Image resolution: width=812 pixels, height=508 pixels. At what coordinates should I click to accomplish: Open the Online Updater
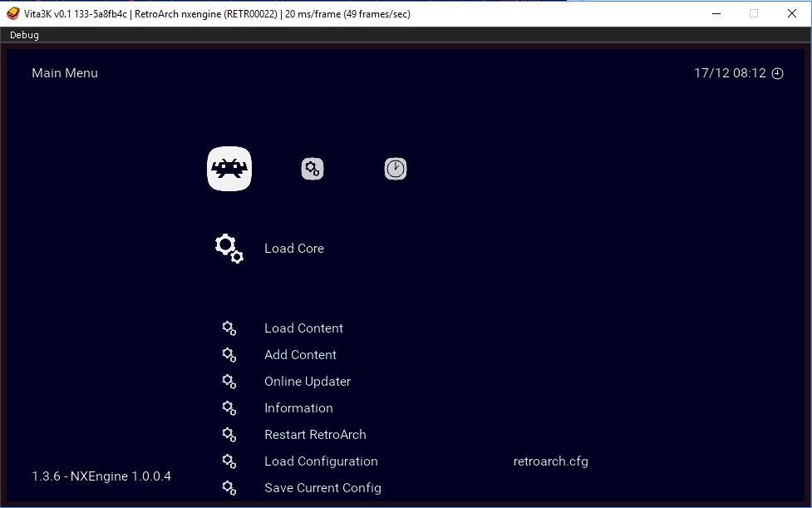point(308,382)
